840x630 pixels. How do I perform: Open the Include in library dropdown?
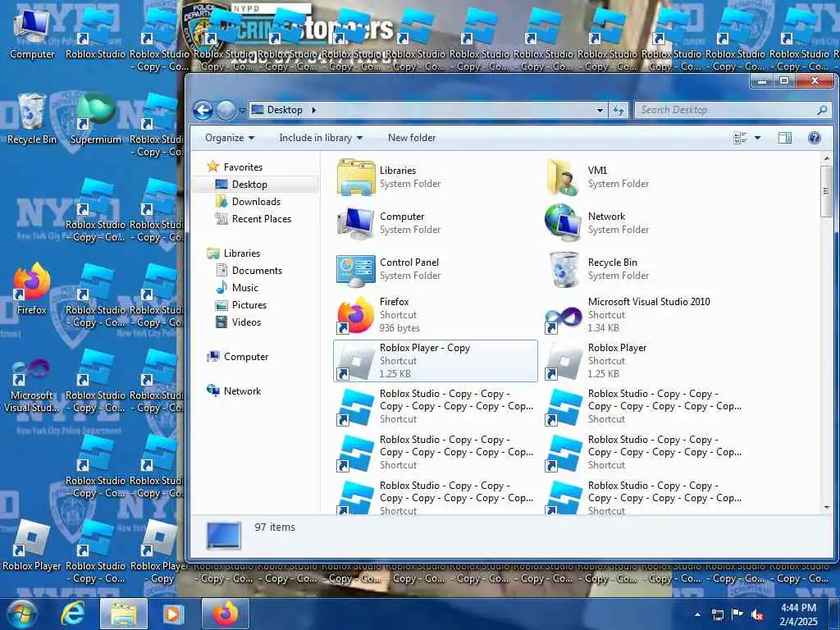(x=321, y=138)
